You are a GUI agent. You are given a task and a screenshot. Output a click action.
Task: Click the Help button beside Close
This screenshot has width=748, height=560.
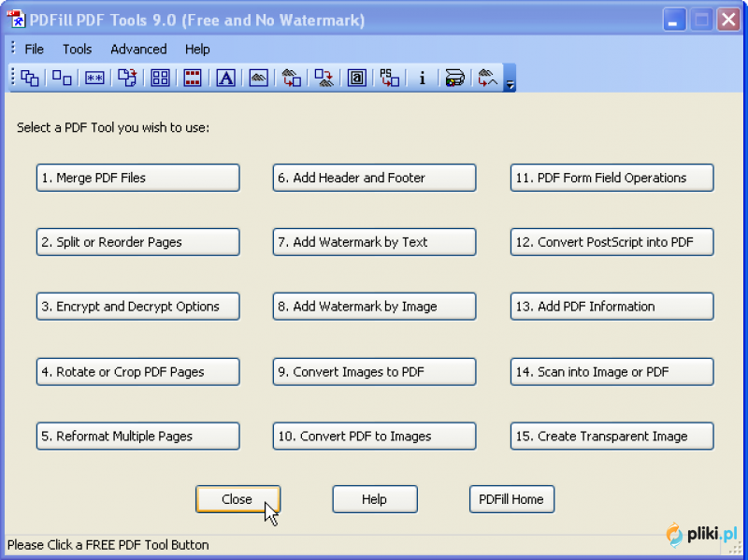[x=375, y=499]
